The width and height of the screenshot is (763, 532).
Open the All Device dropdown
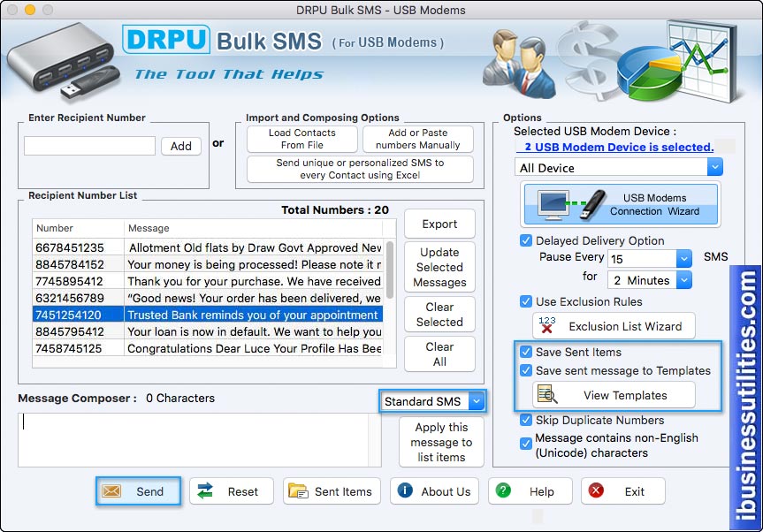[619, 167]
